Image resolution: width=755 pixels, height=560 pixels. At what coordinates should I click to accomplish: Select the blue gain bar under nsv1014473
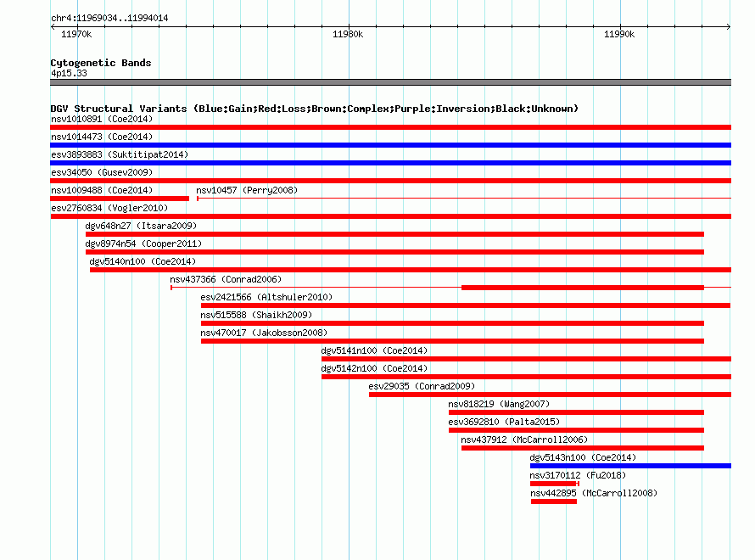tap(390, 145)
